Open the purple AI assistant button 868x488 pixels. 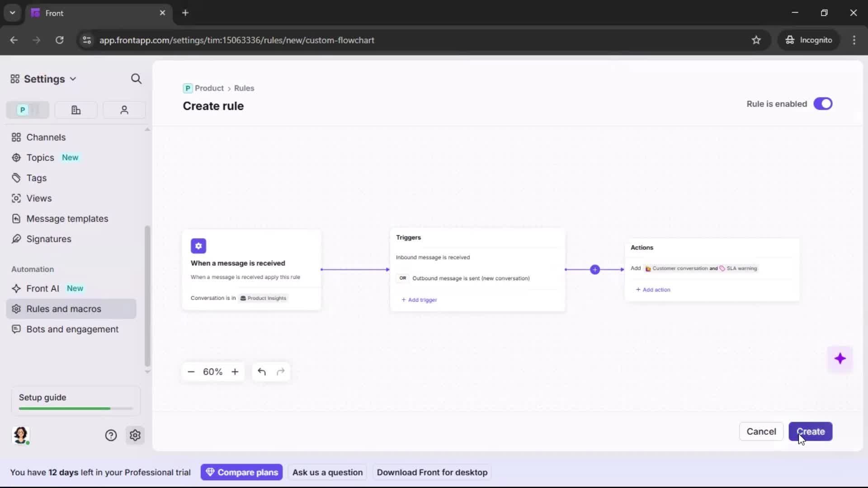pos(840,358)
